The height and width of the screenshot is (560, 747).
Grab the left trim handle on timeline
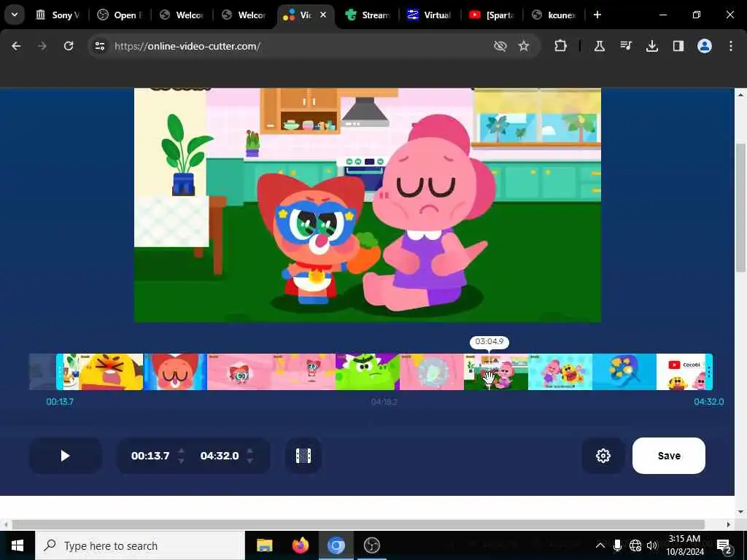point(60,372)
